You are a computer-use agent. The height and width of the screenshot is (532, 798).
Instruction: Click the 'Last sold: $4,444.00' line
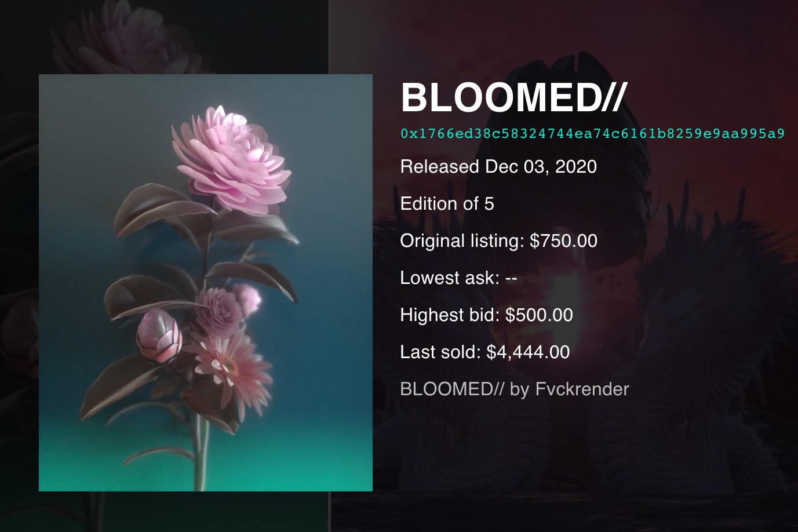485,352
